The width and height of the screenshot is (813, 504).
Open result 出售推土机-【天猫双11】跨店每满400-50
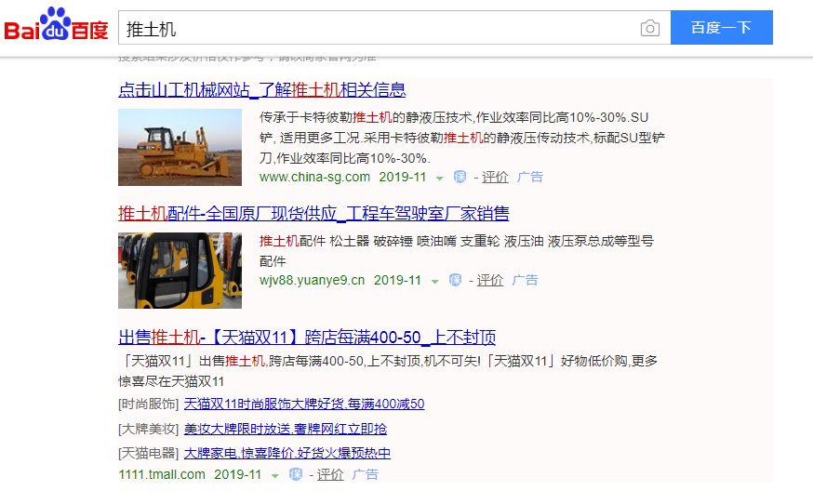(x=307, y=338)
